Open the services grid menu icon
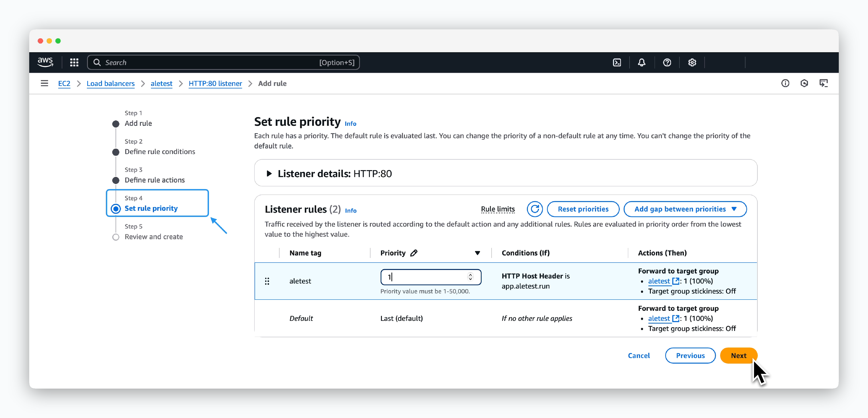 (x=74, y=62)
